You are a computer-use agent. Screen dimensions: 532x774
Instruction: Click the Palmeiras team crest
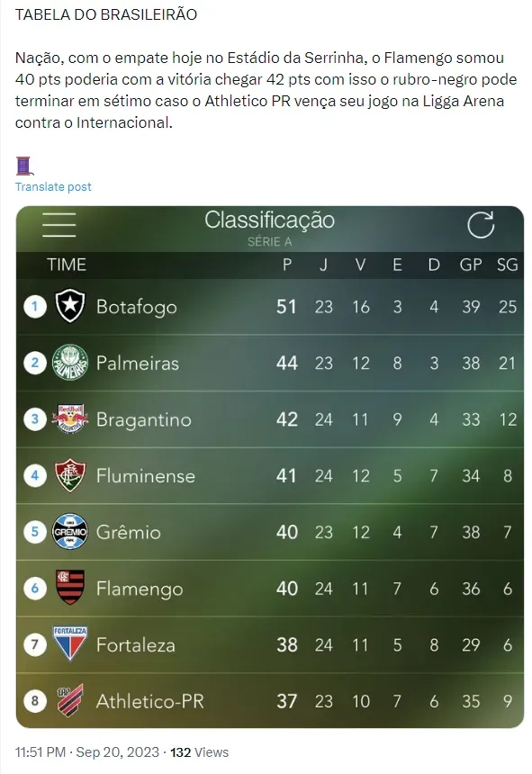[70, 363]
